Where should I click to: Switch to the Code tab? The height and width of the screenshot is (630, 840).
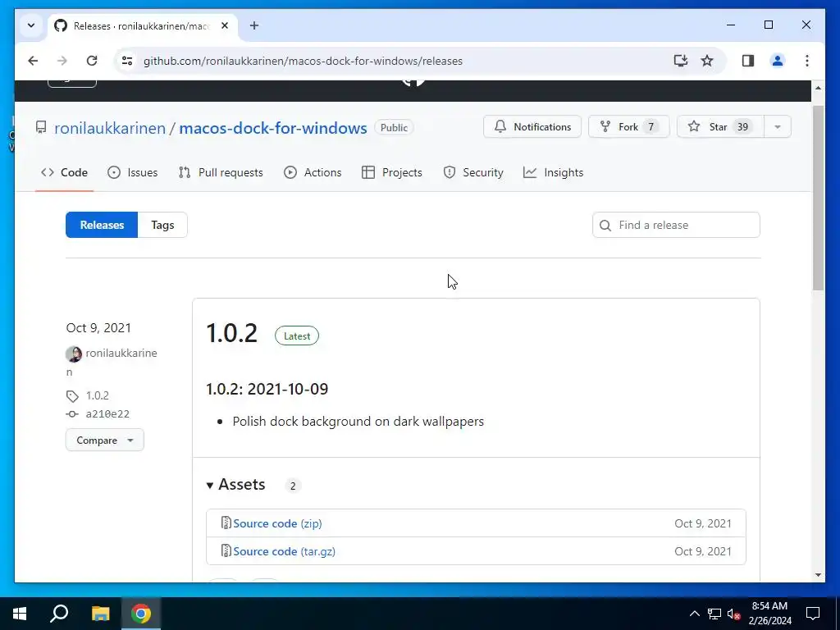[64, 172]
